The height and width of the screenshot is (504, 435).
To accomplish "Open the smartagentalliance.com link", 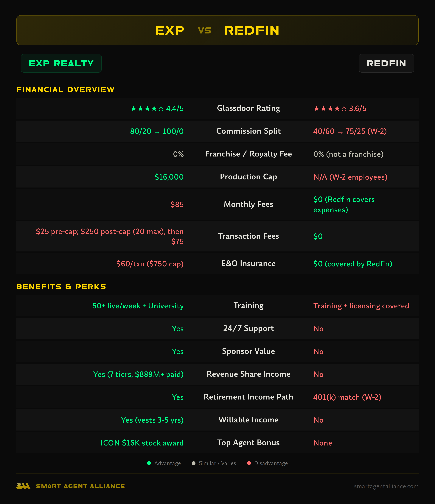I will click(x=386, y=486).
